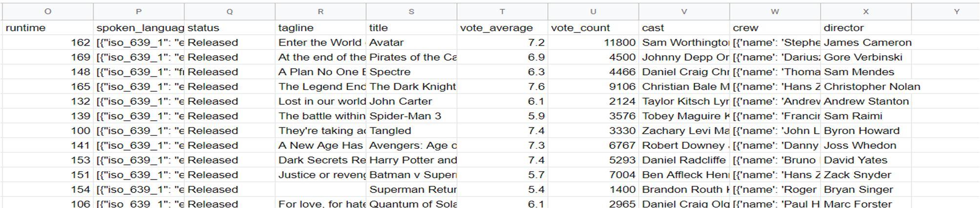
Task: Select vote average 7.6 cell
Action: [502, 87]
